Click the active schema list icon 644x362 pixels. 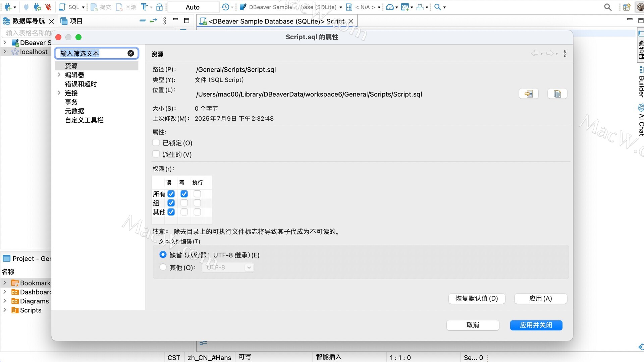[x=349, y=7]
